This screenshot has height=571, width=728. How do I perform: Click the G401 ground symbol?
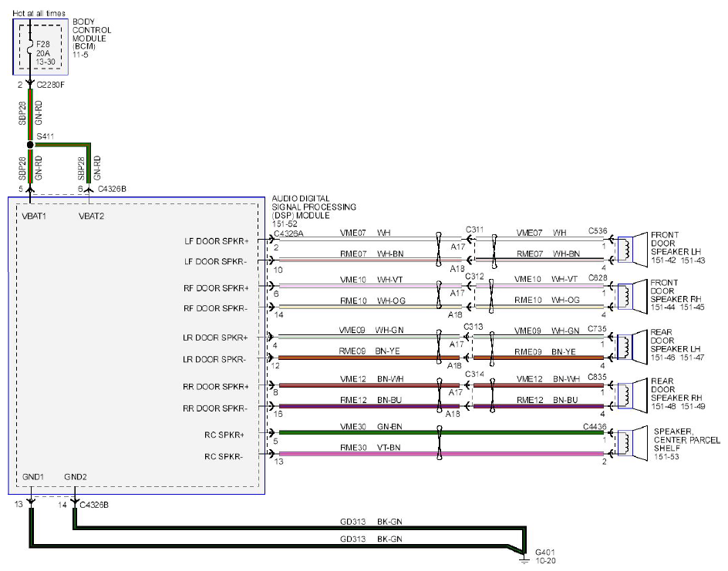(524, 559)
